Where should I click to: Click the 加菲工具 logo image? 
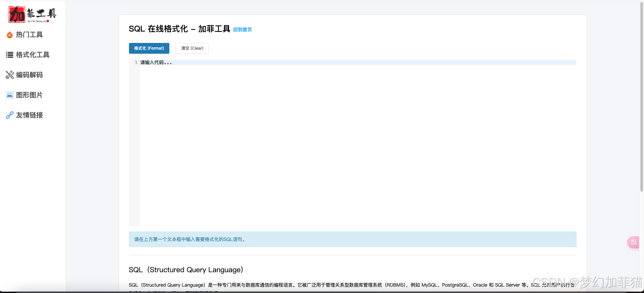point(33,14)
